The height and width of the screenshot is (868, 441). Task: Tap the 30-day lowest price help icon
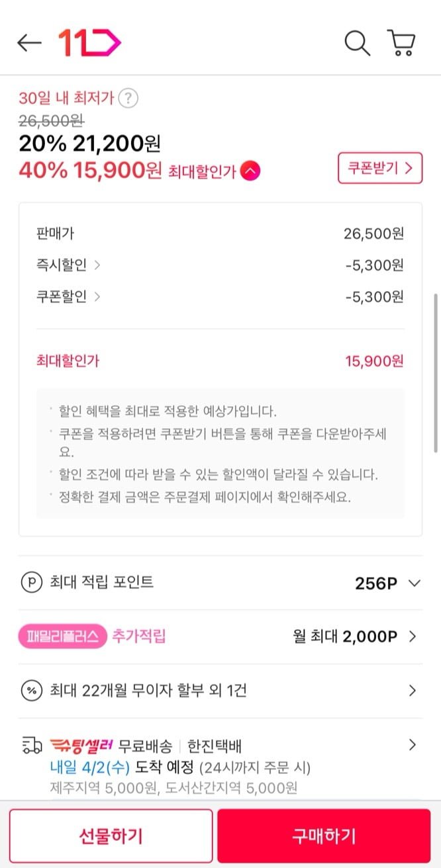130,99
